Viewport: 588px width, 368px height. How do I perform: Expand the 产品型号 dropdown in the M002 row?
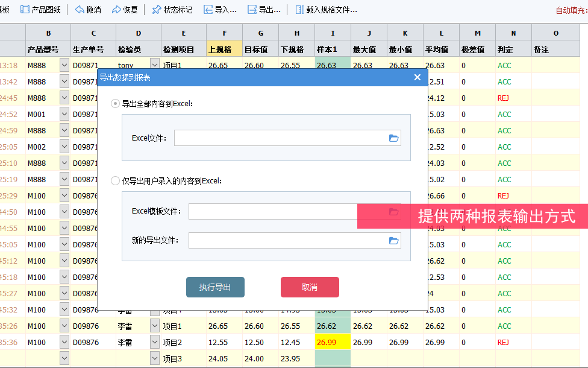click(64, 147)
